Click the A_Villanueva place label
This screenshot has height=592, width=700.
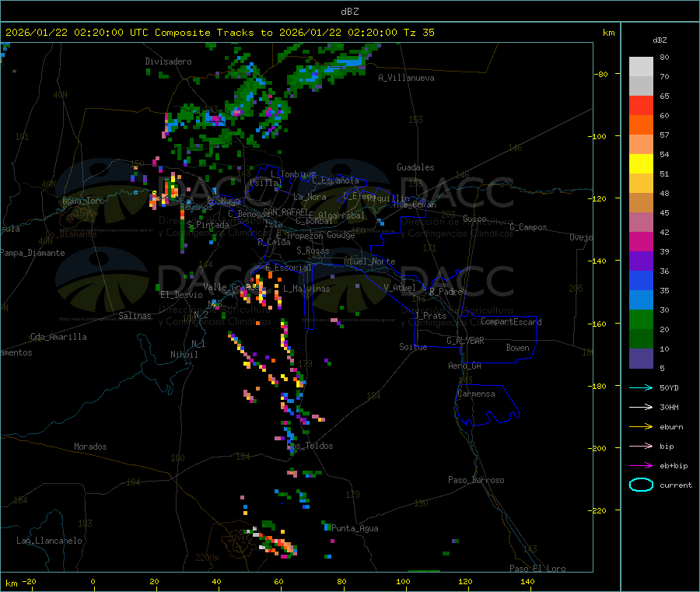(406, 78)
